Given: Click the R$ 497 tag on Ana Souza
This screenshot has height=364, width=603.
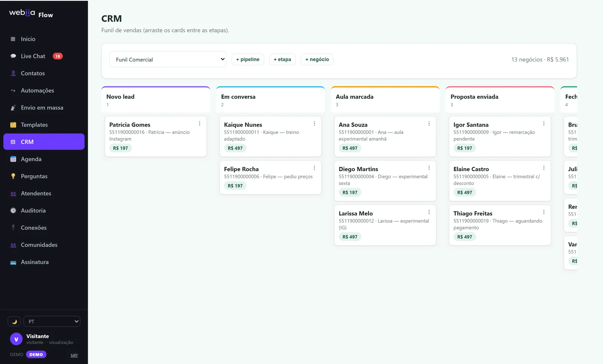Looking at the screenshot, I should [x=350, y=148].
